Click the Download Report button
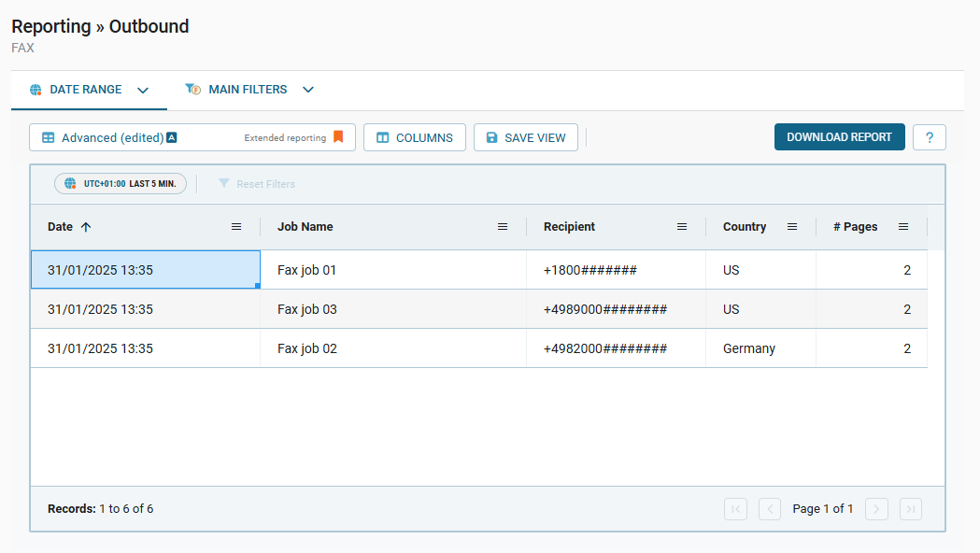The height and width of the screenshot is (553, 980). click(839, 136)
